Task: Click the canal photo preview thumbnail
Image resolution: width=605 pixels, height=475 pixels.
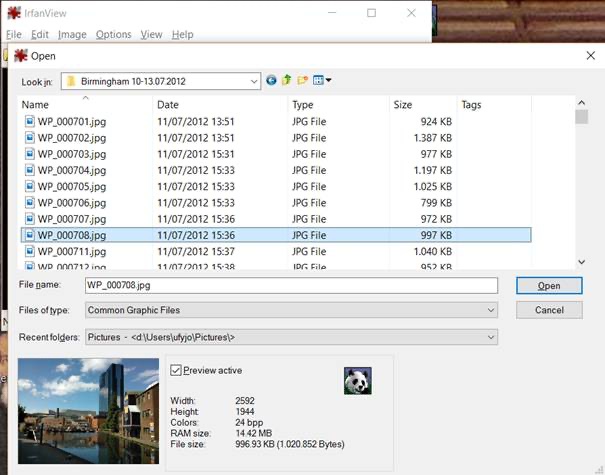Action: (88, 411)
